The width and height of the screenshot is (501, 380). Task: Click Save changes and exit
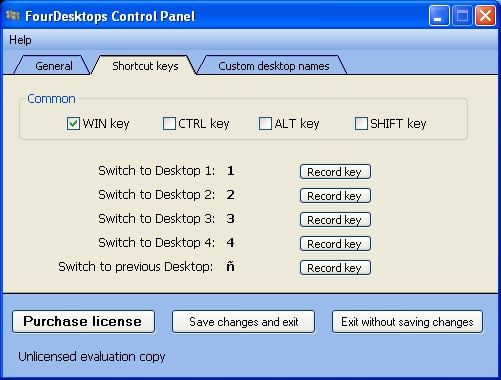click(x=243, y=322)
